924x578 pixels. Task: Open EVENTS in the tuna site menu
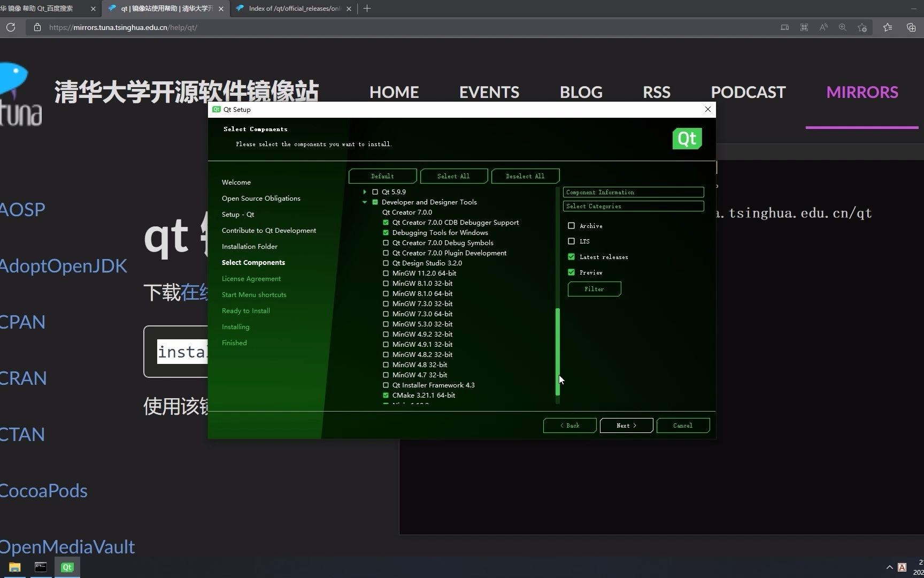(489, 92)
